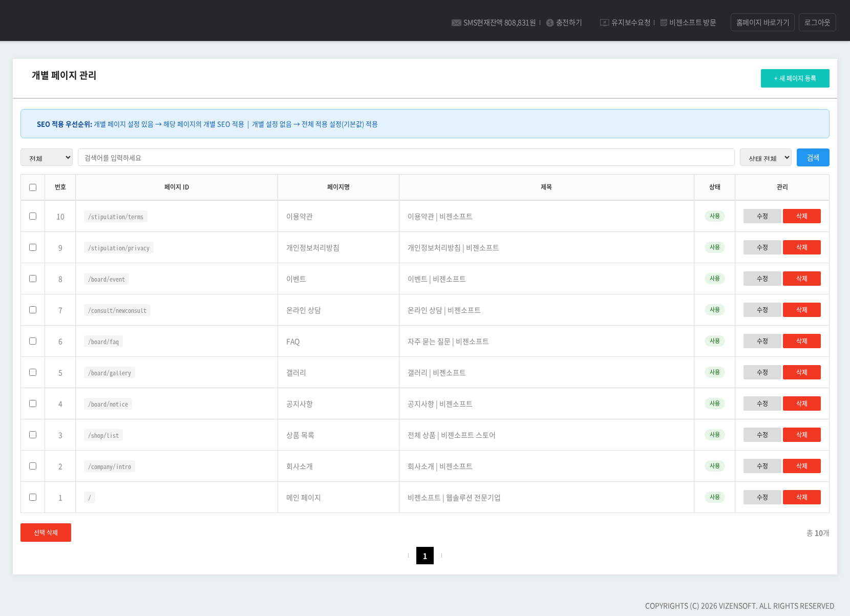The height and width of the screenshot is (616, 850).
Task: Click the 유지보수요청 monitor icon
Action: click(604, 23)
